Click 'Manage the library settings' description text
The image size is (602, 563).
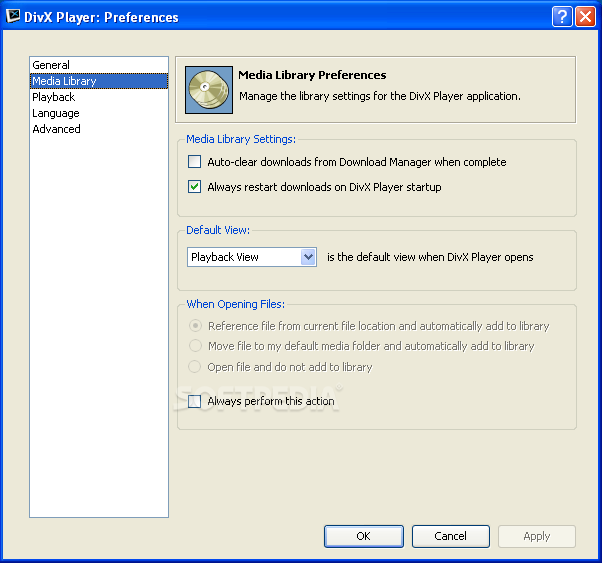click(x=380, y=96)
